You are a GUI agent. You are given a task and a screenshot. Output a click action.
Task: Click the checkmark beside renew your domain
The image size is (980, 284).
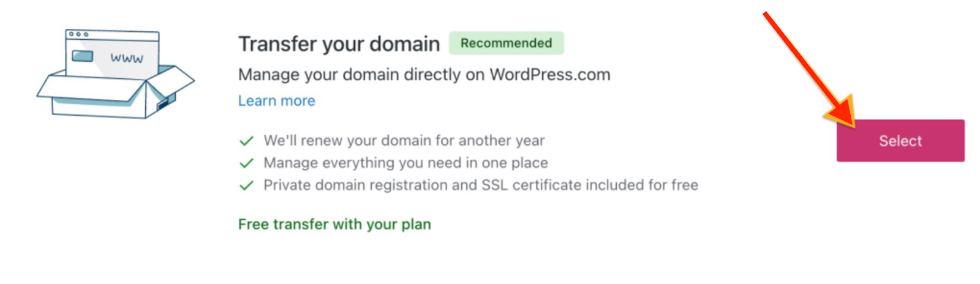click(x=246, y=141)
